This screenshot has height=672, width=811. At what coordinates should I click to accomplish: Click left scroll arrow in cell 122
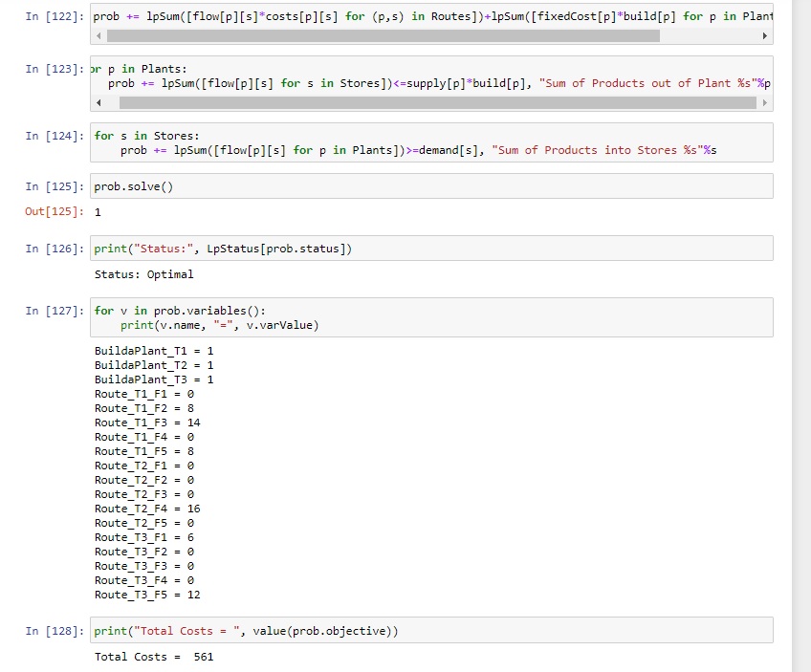pyautogui.click(x=99, y=35)
